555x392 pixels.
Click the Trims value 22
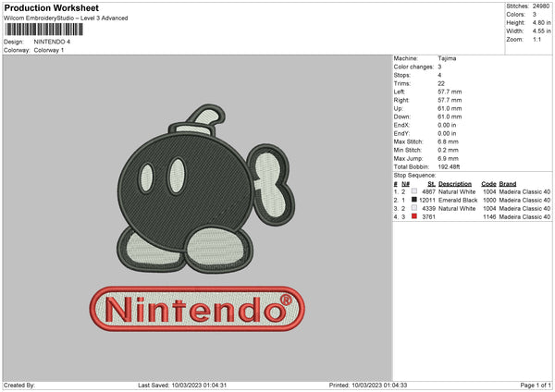click(x=441, y=83)
